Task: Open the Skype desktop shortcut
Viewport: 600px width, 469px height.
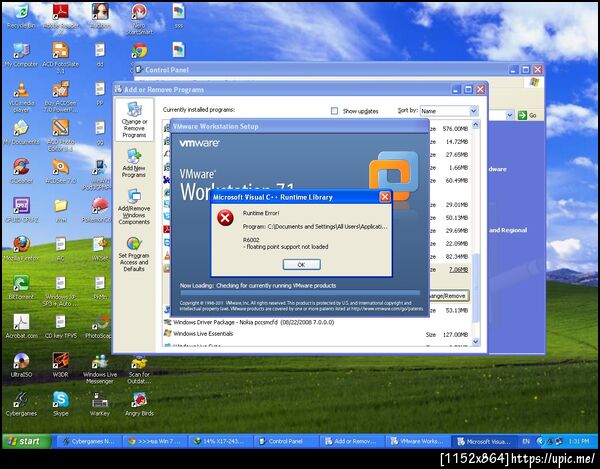Action: [61, 404]
